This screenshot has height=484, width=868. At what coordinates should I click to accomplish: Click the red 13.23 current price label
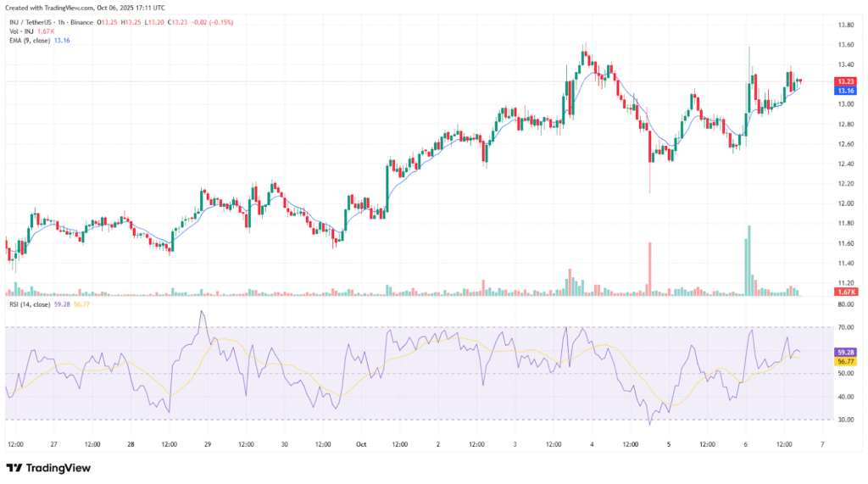(x=844, y=81)
